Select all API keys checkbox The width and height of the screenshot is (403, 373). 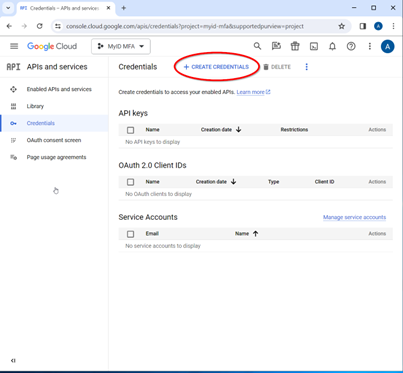(131, 130)
